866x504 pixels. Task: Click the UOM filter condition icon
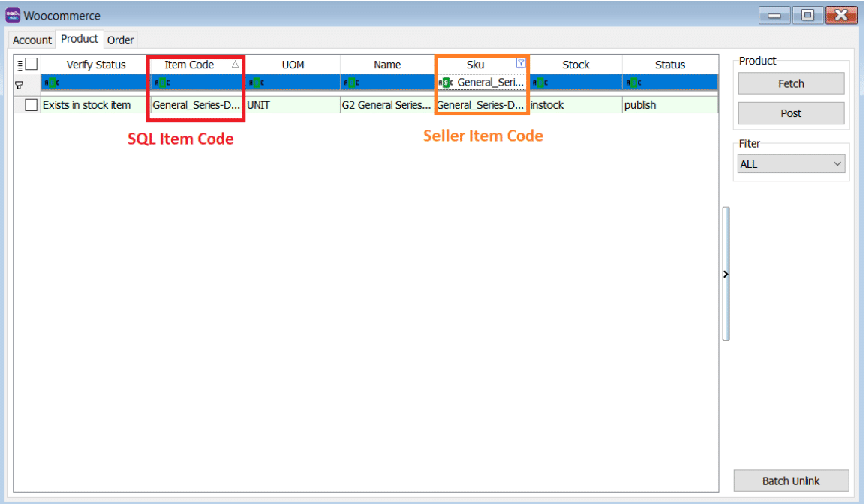pos(256,82)
